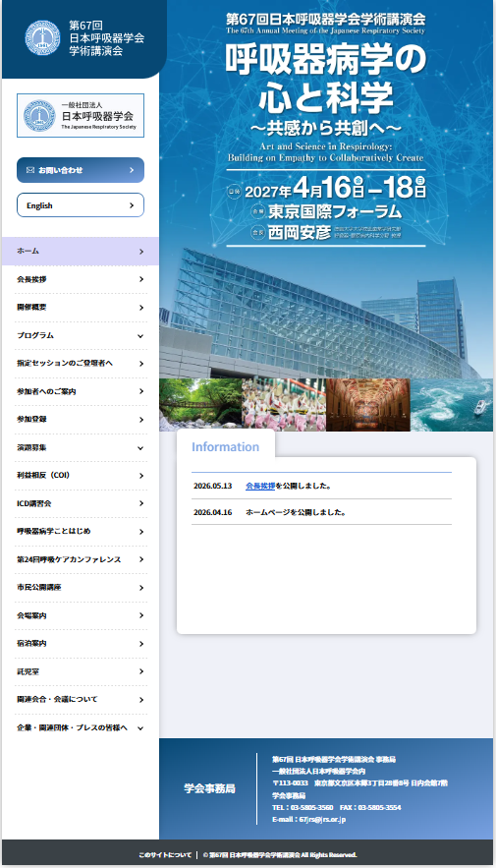Click the arrow next to ICD講習会
The width and height of the screenshot is (496, 868).
[x=141, y=503]
